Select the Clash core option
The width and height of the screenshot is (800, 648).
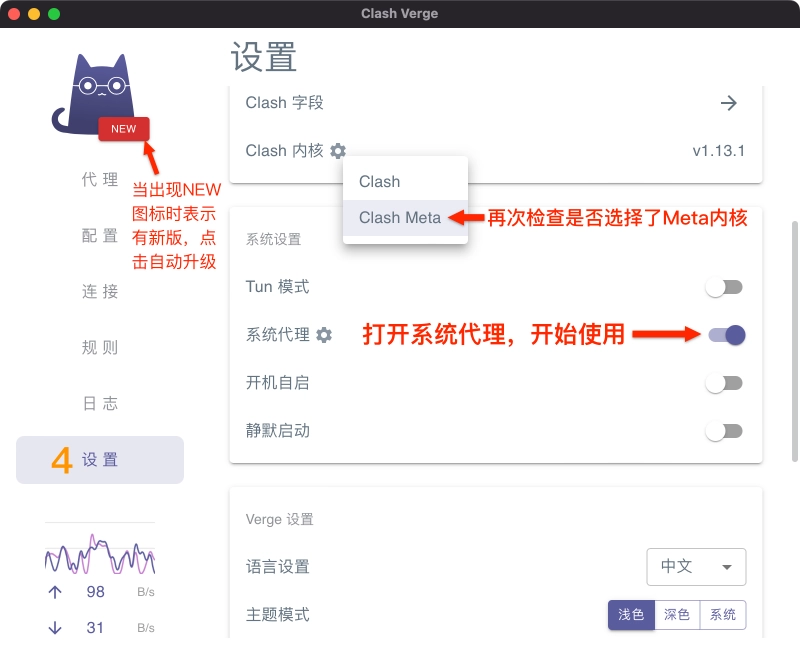(x=379, y=182)
